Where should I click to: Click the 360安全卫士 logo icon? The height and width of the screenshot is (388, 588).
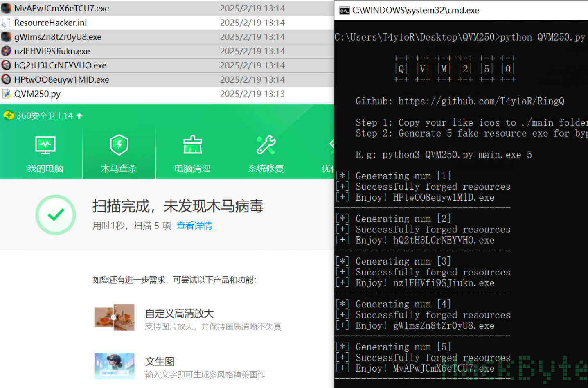click(9, 115)
